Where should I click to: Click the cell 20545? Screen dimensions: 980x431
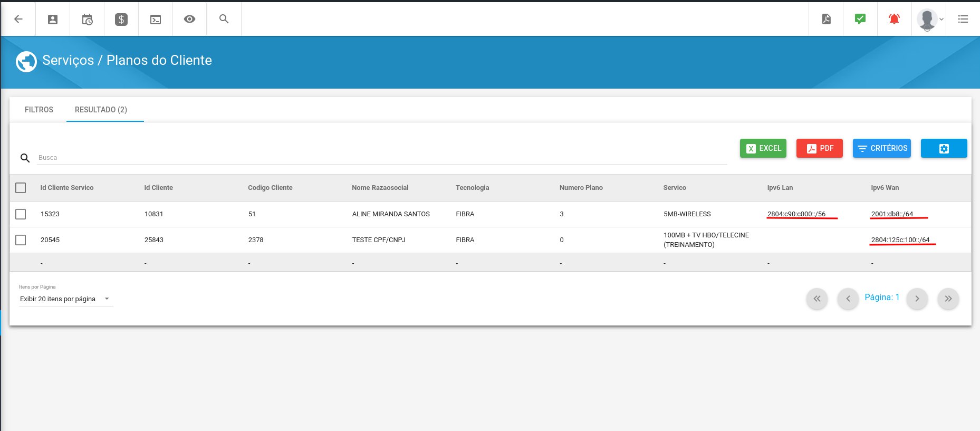(50, 240)
